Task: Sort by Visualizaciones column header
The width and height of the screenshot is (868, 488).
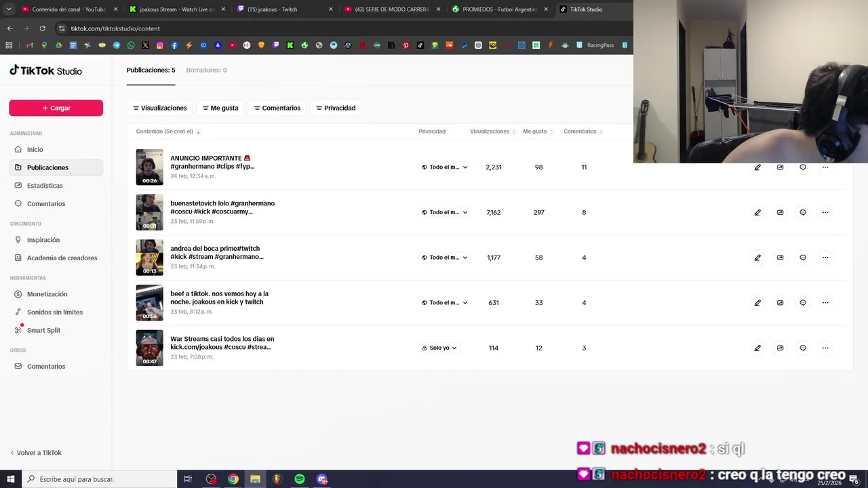Action: point(493,131)
